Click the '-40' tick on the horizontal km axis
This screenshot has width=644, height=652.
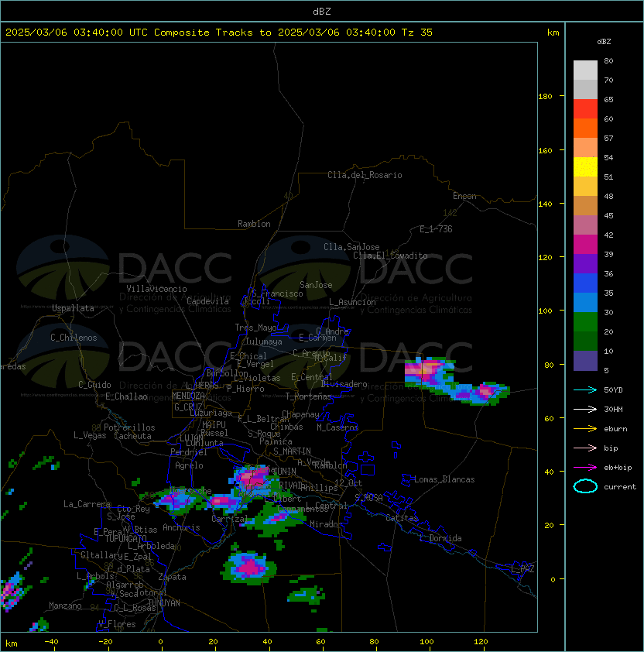(x=51, y=642)
